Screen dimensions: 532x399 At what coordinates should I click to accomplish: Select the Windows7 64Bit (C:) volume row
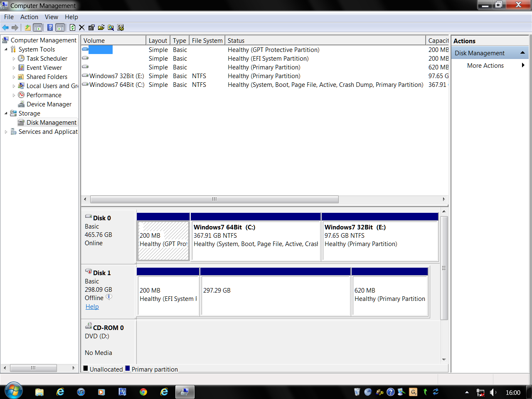[265, 85]
